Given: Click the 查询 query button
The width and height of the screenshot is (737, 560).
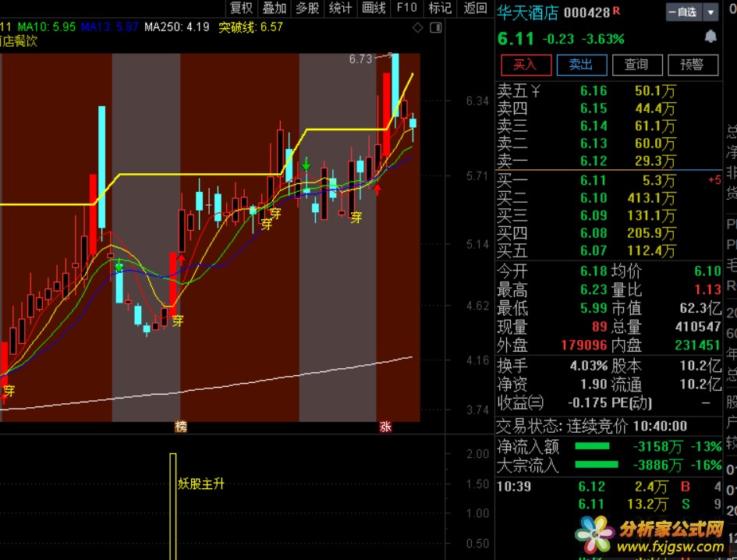Looking at the screenshot, I should point(637,65).
